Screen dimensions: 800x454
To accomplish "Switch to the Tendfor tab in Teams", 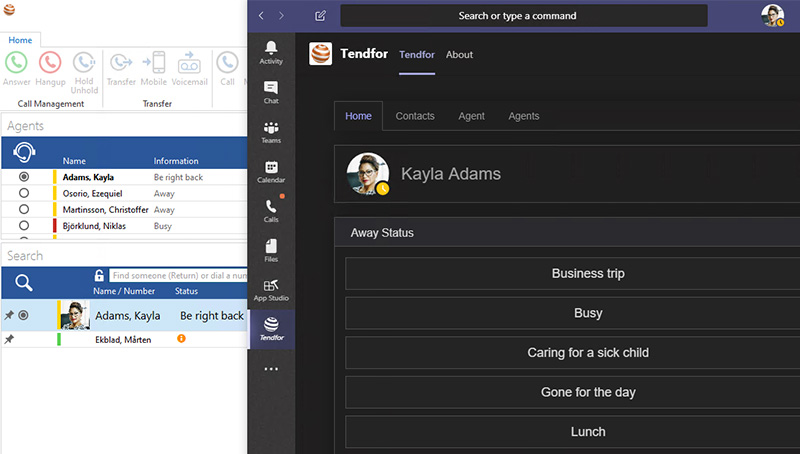I will [x=417, y=55].
